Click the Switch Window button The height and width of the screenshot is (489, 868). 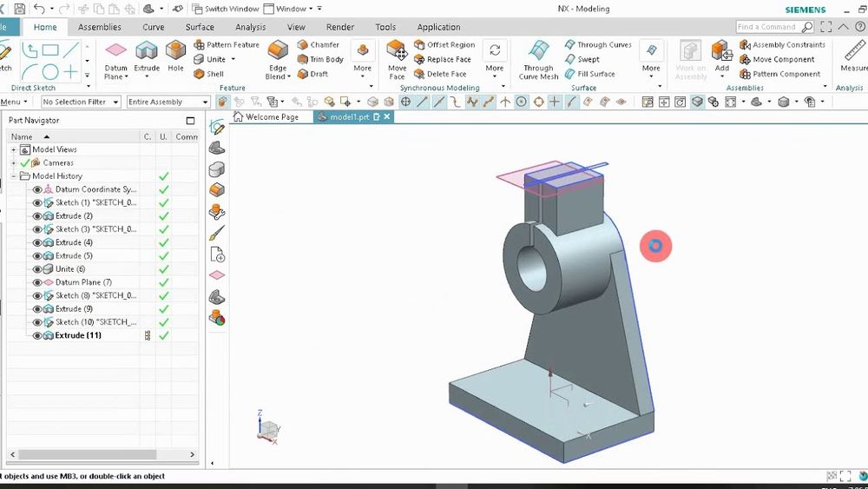pos(226,9)
